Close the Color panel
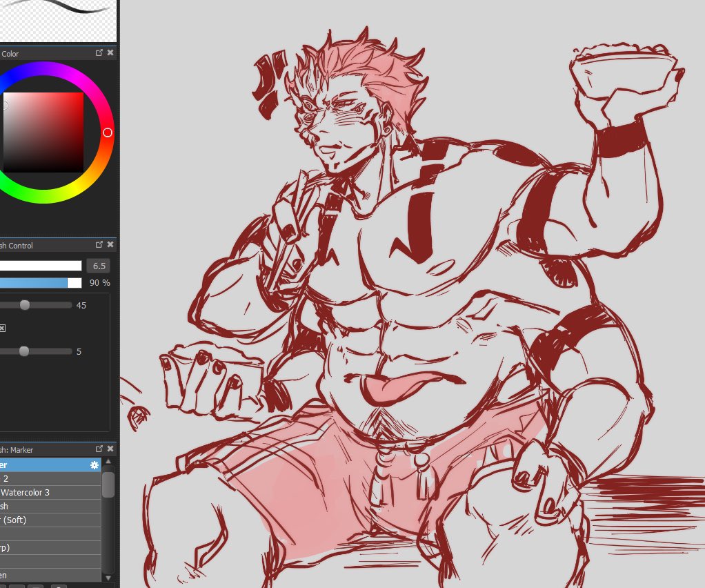Image resolution: width=705 pixels, height=588 pixels. pos(110,52)
